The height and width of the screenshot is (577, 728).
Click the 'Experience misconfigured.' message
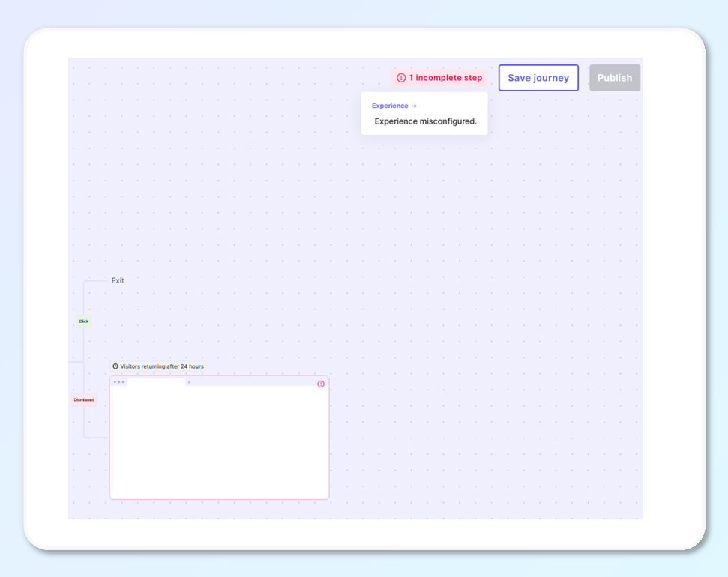click(x=425, y=121)
